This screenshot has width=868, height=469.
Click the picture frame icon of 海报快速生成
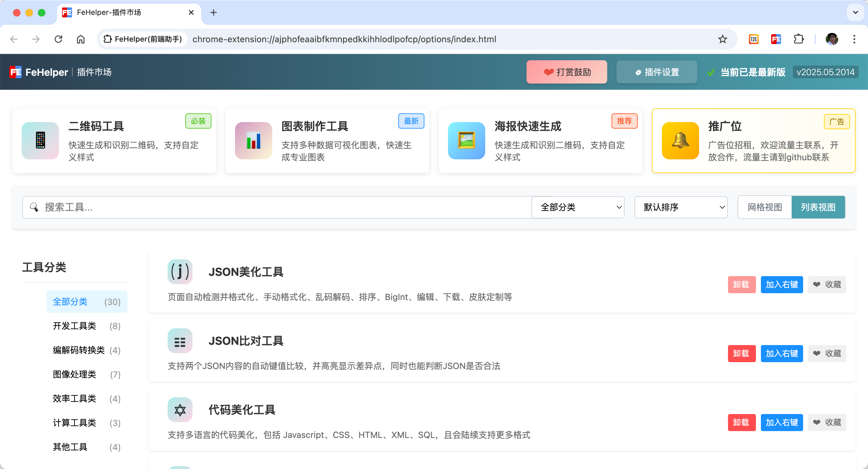click(466, 141)
